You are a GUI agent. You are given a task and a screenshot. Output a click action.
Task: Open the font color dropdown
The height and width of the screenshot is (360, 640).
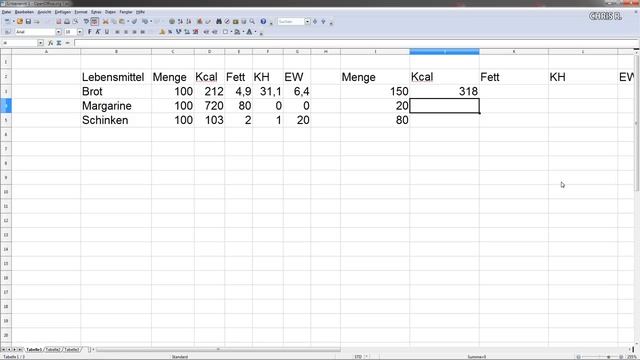(x=256, y=32)
